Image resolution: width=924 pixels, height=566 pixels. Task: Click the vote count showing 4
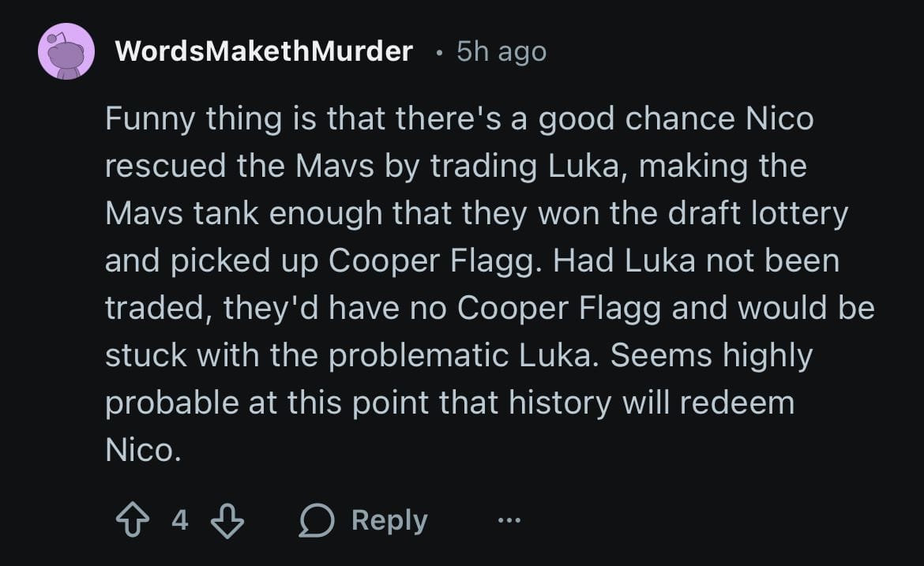point(180,519)
